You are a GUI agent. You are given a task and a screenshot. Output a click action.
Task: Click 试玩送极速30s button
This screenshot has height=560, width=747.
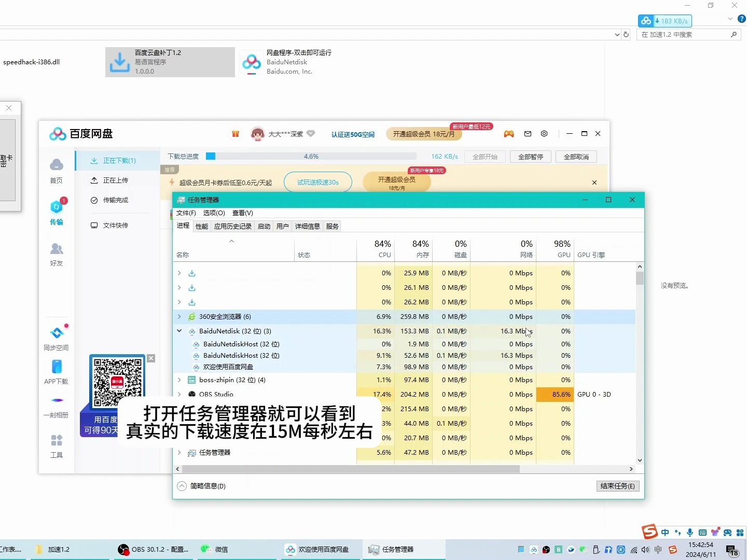318,183
